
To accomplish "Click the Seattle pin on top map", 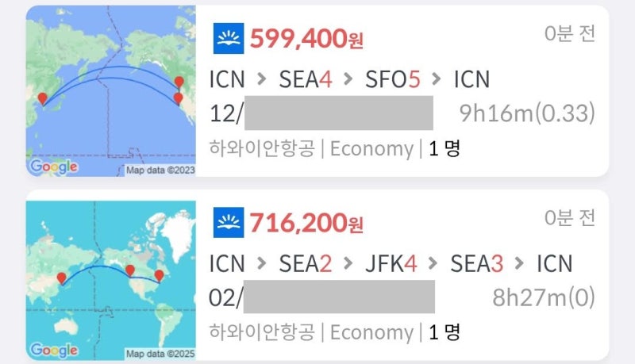I will point(179,82).
